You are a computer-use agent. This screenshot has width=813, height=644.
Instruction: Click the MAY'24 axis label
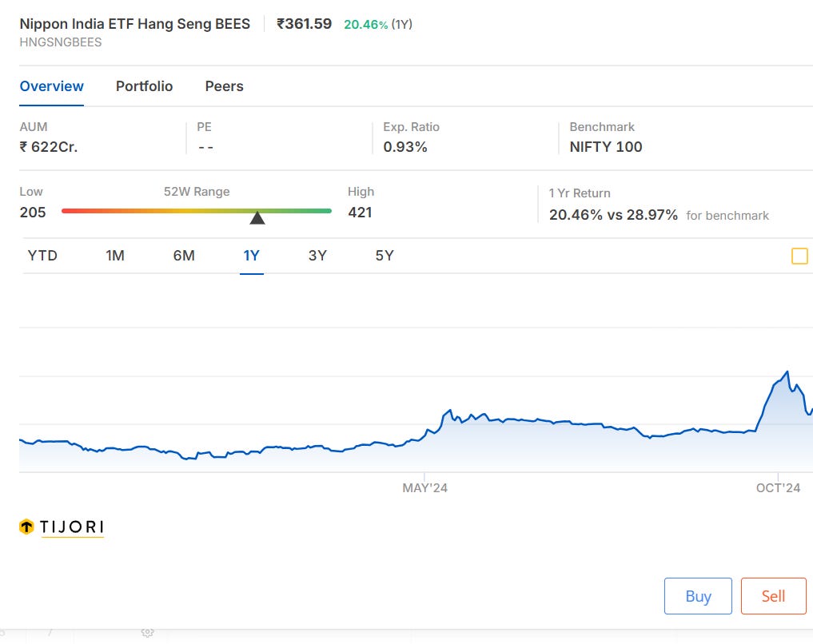tap(424, 488)
